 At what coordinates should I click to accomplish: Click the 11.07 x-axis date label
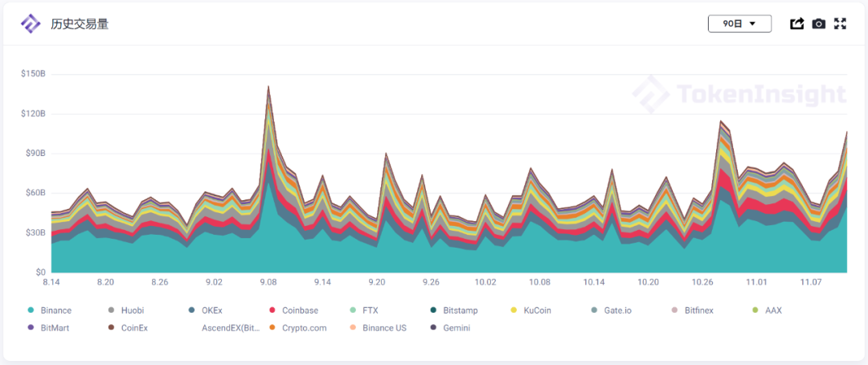coord(811,282)
